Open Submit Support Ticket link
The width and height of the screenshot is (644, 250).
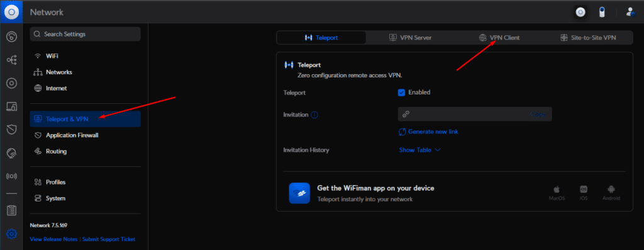(109, 239)
